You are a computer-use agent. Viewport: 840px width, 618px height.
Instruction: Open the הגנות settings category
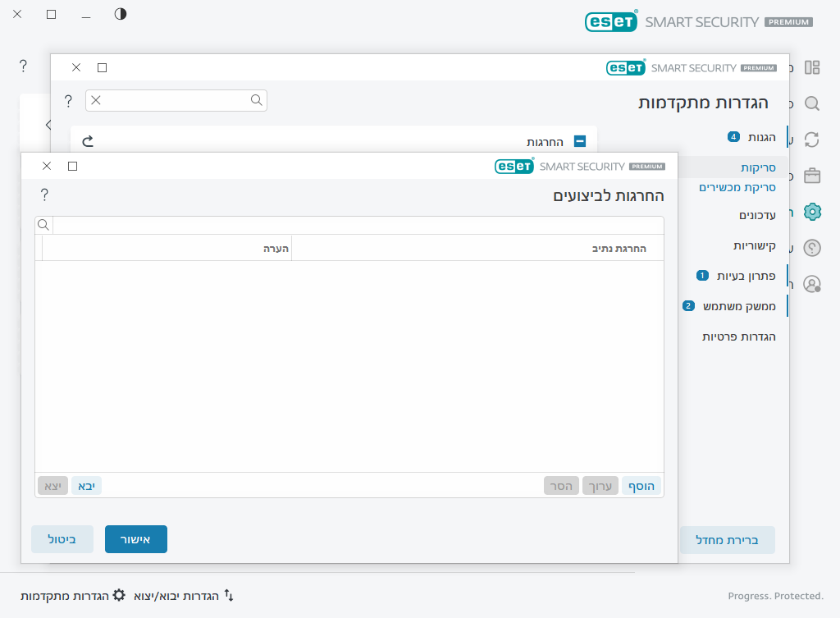pos(762,137)
